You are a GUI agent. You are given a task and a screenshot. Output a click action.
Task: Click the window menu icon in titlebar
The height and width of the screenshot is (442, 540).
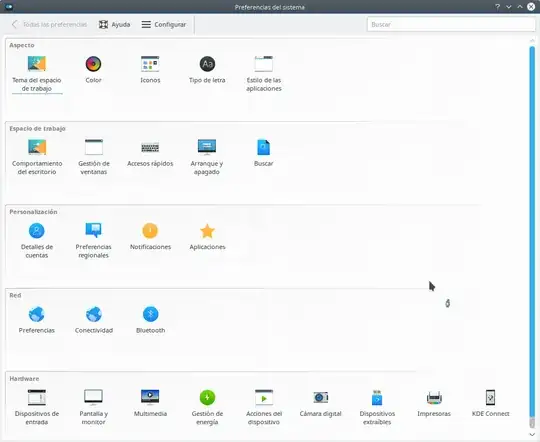click(x=9, y=7)
